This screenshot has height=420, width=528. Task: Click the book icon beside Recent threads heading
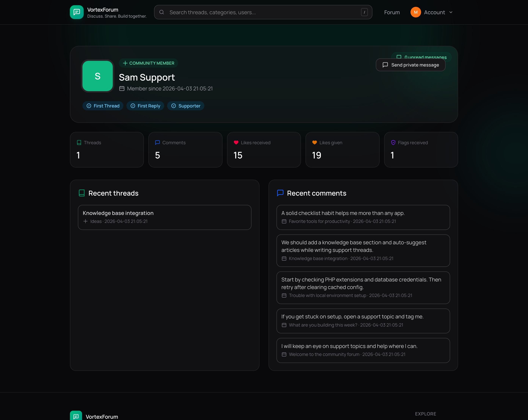click(x=81, y=193)
